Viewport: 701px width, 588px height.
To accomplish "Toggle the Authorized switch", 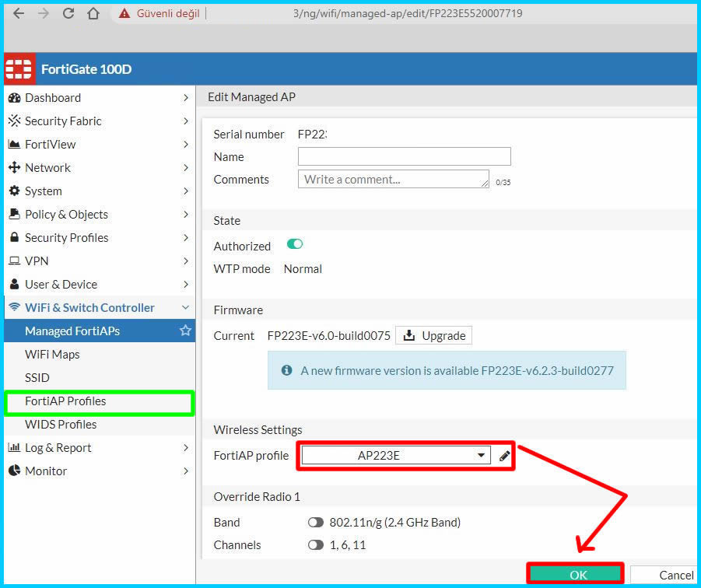I will point(295,244).
